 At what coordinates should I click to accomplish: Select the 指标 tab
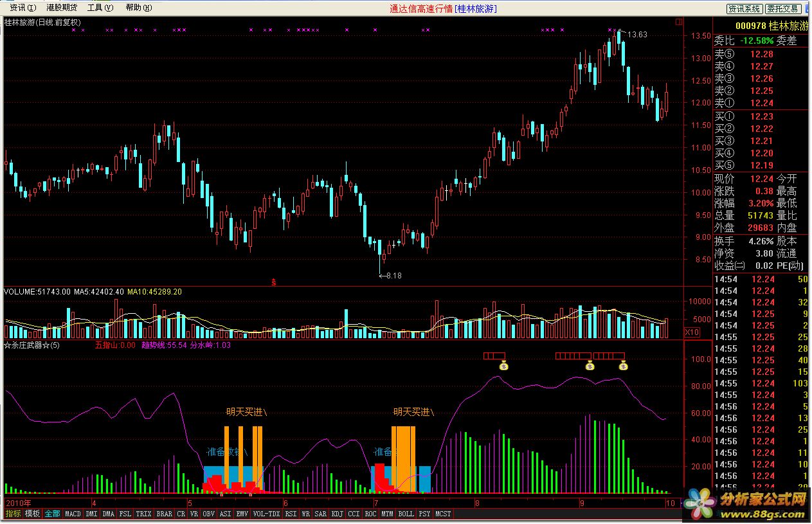pyautogui.click(x=13, y=514)
